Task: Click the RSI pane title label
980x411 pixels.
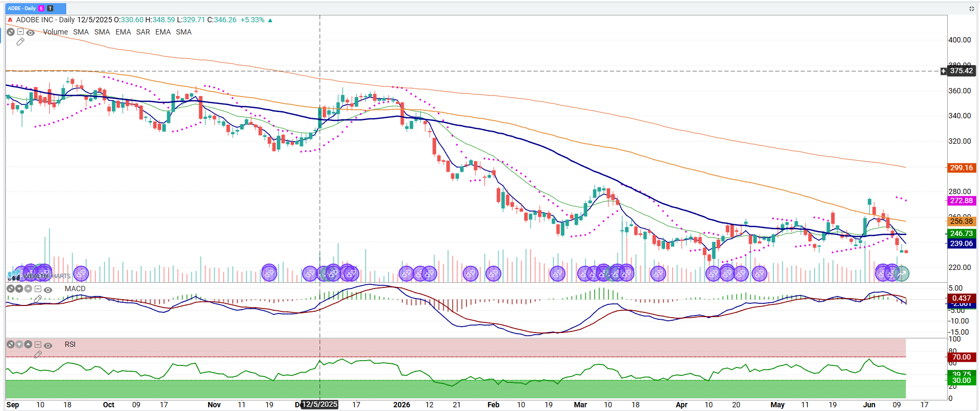Action: pyautogui.click(x=70, y=344)
